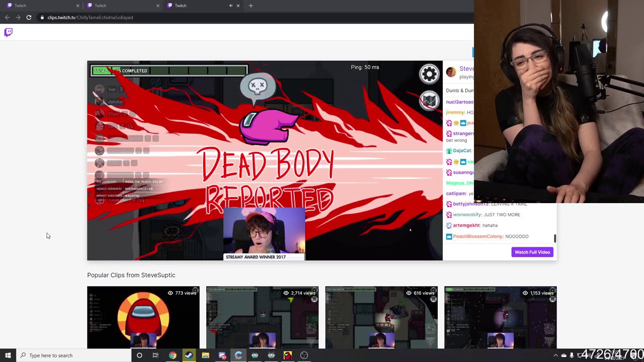Click the DajaCat username in chat

pyautogui.click(x=462, y=151)
